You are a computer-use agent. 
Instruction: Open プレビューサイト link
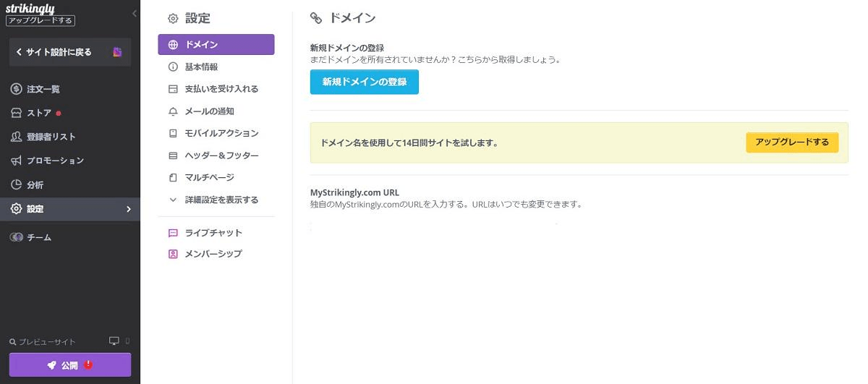click(47, 342)
